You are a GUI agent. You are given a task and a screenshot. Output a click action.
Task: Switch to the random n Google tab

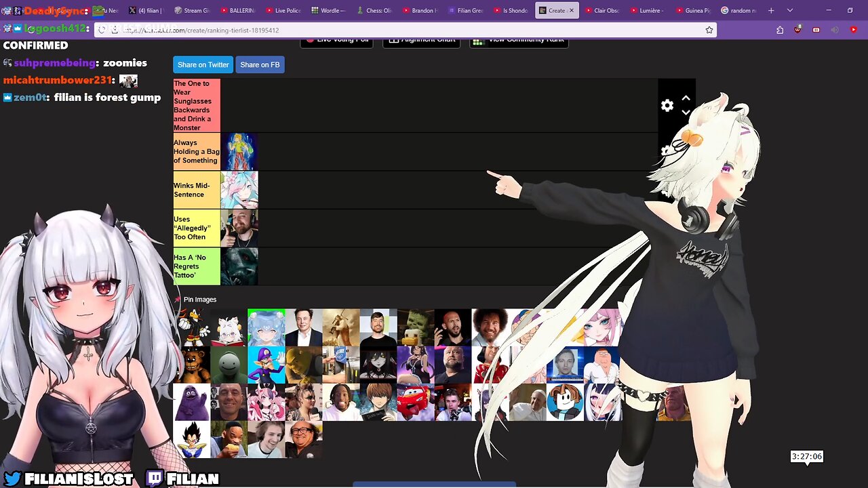pyautogui.click(x=738, y=10)
